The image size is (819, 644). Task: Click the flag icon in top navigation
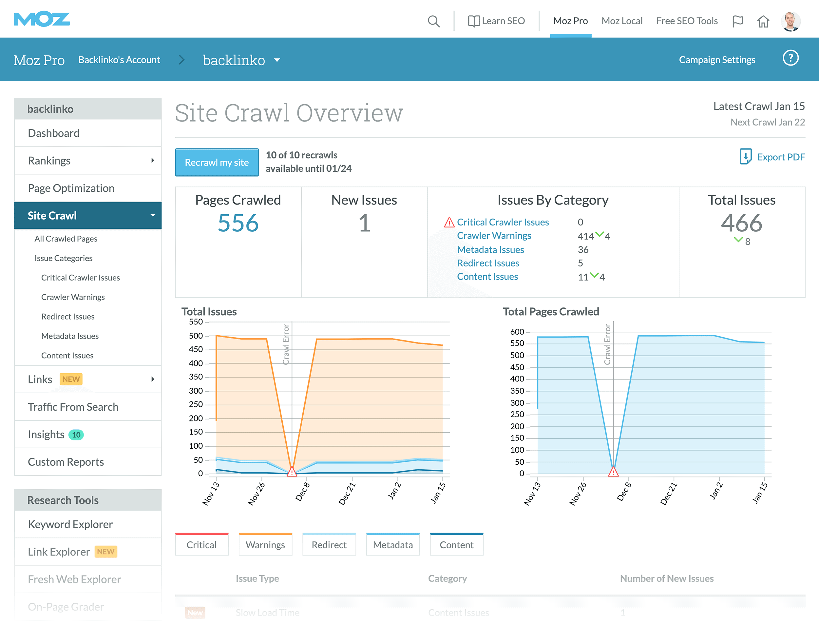[x=736, y=21]
